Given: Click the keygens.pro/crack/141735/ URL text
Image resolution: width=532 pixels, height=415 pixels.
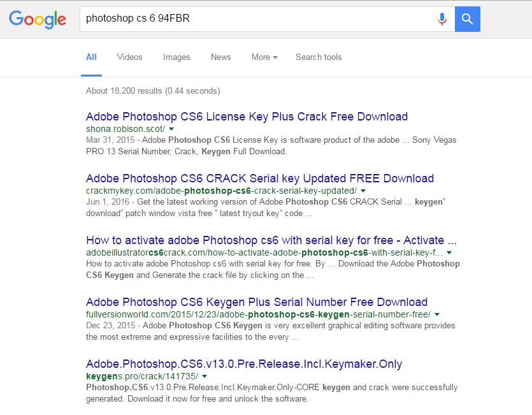Looking at the screenshot, I should (x=142, y=376).
